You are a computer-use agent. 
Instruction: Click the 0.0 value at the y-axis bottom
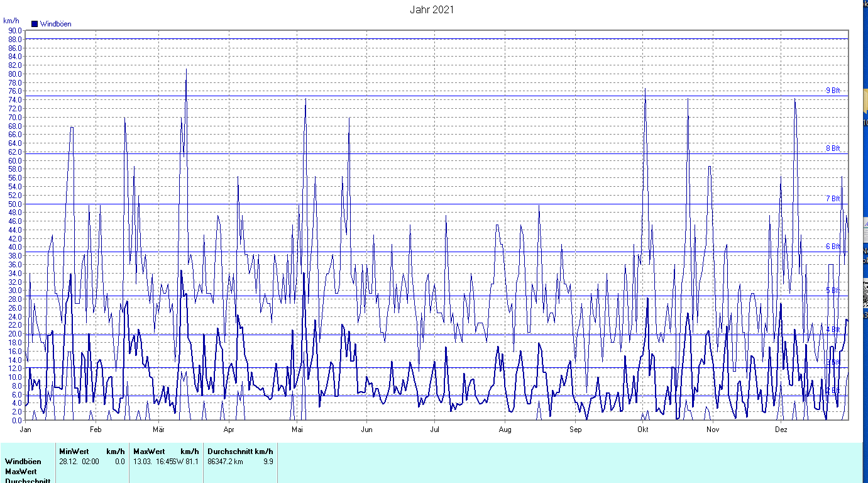pos(17,421)
